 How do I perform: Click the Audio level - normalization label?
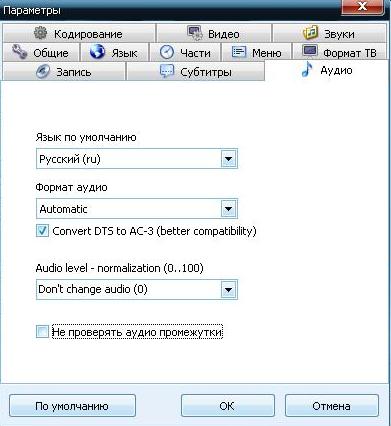pos(119,268)
